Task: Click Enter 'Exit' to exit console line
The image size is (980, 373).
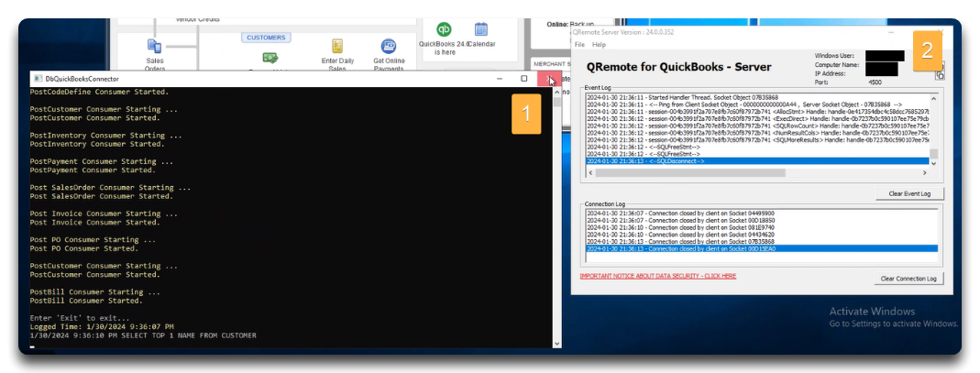Action: tap(80, 318)
